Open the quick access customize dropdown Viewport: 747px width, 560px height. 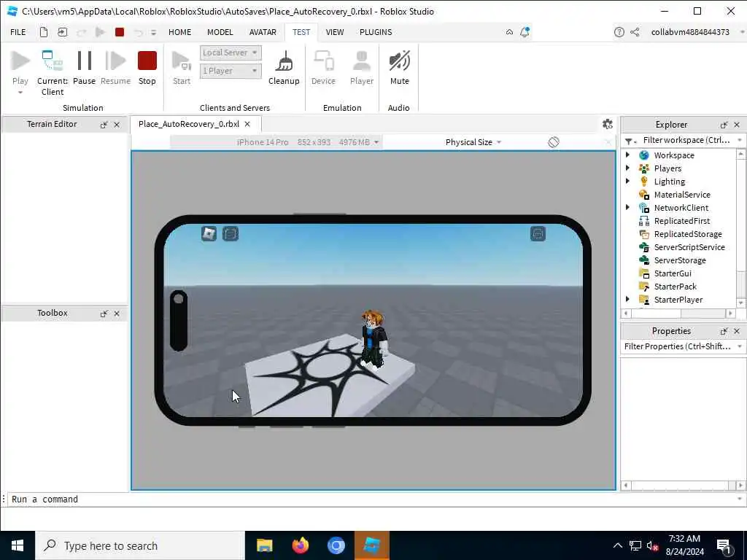pyautogui.click(x=153, y=32)
